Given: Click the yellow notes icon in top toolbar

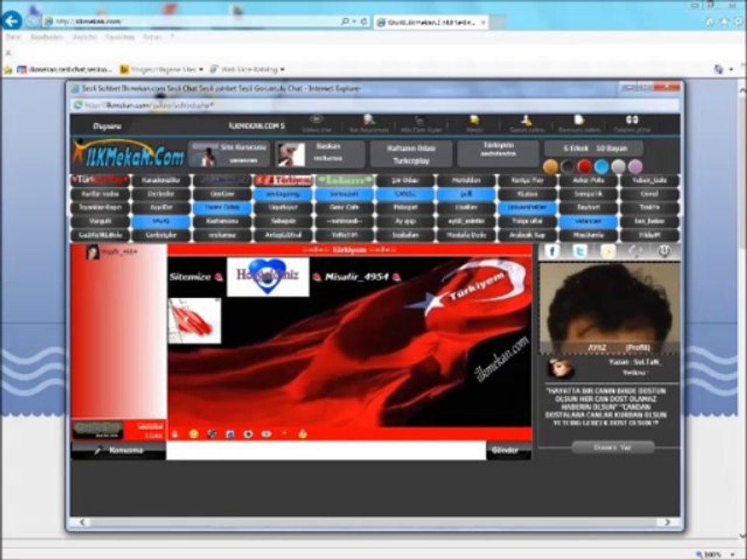Looking at the screenshot, I should pos(475,120).
